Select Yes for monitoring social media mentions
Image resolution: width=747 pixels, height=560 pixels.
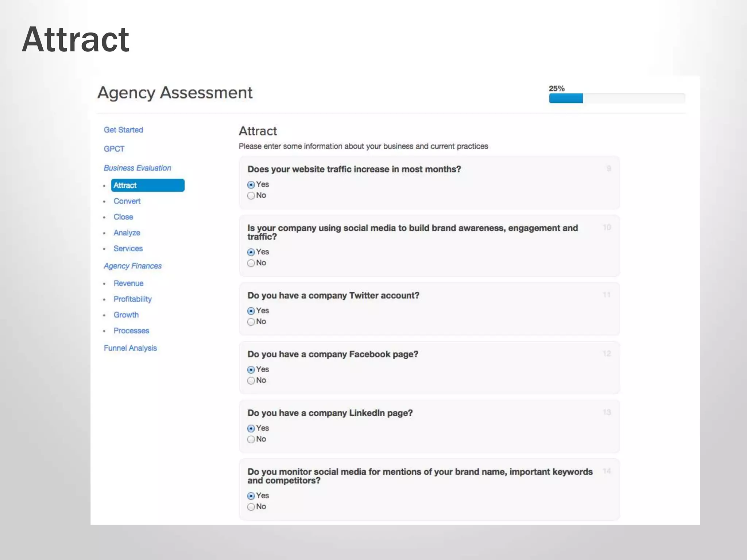(251, 496)
